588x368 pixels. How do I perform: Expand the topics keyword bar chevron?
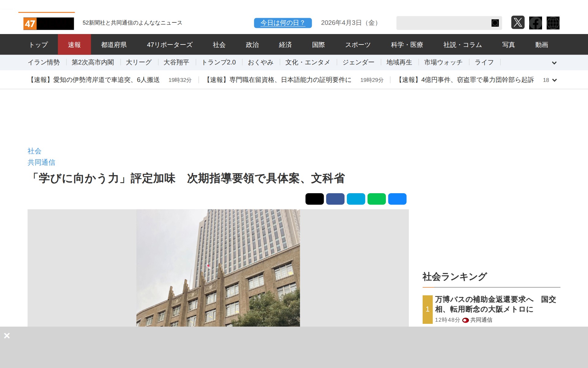click(x=554, y=63)
